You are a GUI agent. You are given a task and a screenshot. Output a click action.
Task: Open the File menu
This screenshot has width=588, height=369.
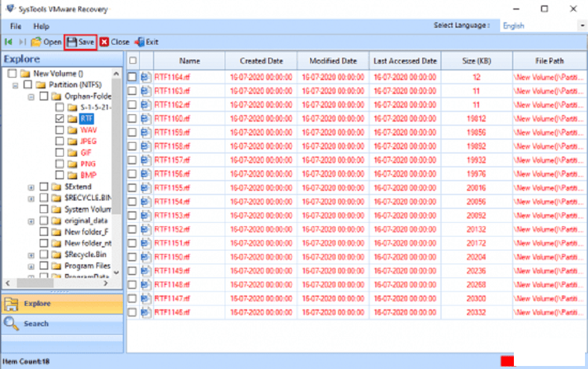pyautogui.click(x=16, y=26)
